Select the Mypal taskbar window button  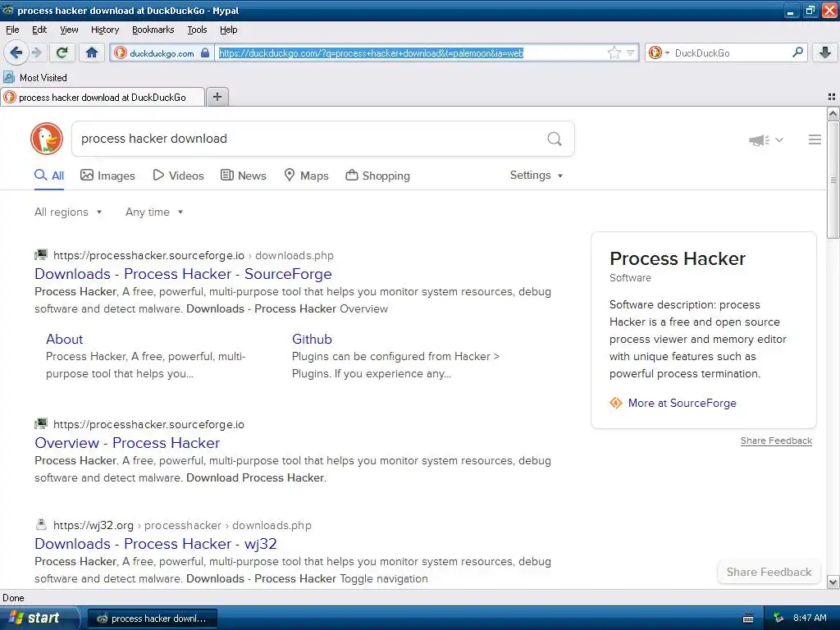(x=152, y=619)
